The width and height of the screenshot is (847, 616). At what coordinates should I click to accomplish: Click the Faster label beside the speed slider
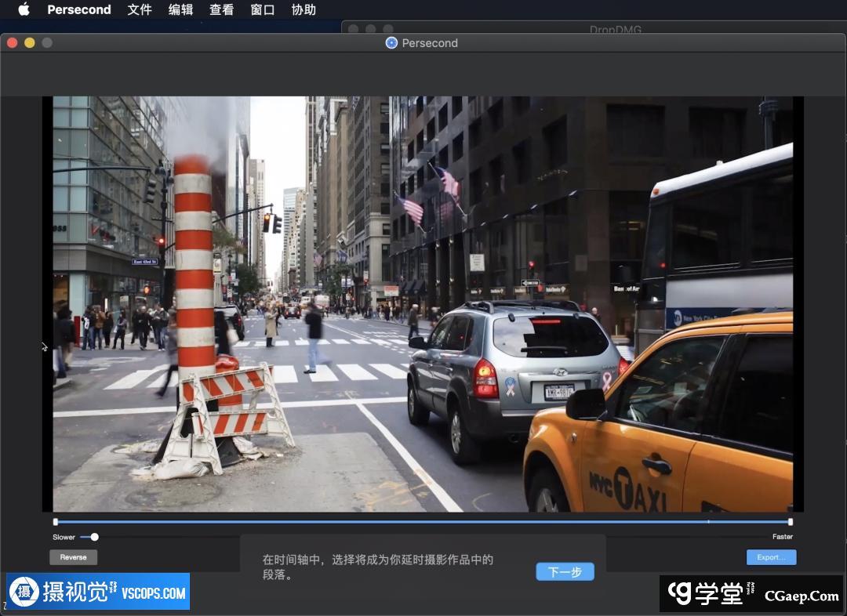coord(782,537)
